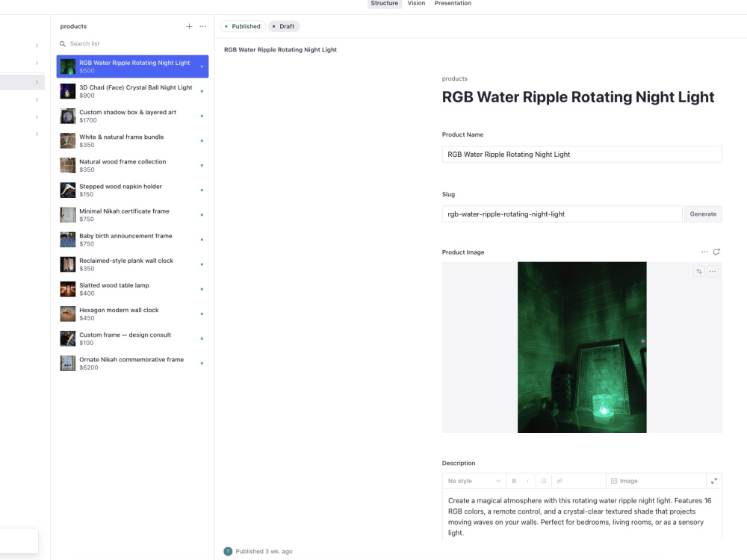This screenshot has height=560, width=747.
Task: Crop the product image
Action: click(x=699, y=272)
